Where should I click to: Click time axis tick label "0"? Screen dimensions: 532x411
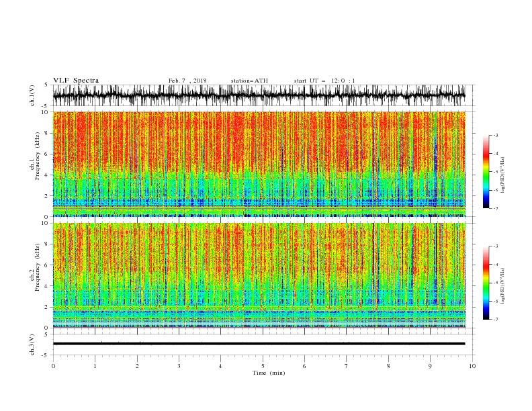(53, 366)
